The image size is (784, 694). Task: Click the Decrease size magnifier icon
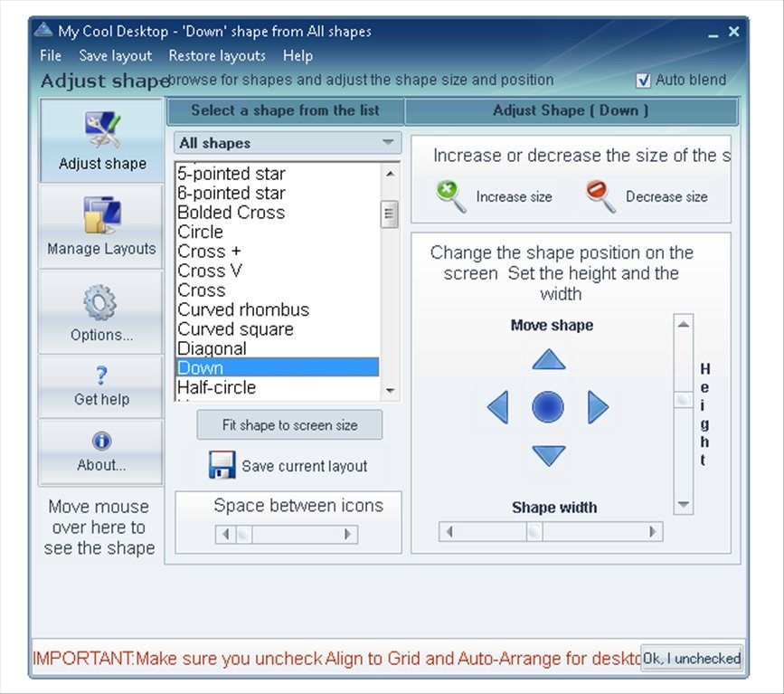click(600, 196)
